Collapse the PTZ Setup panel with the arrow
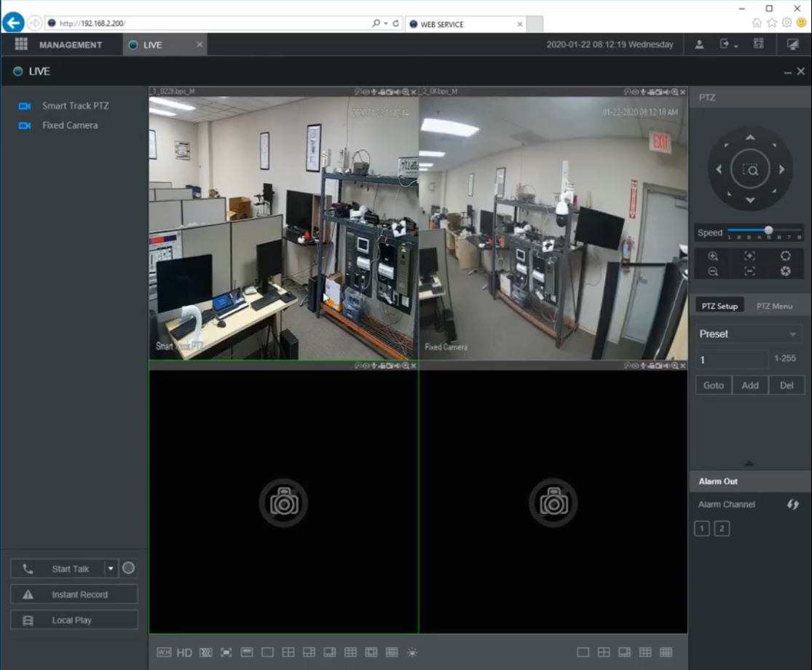This screenshot has height=670, width=812. coord(749,463)
